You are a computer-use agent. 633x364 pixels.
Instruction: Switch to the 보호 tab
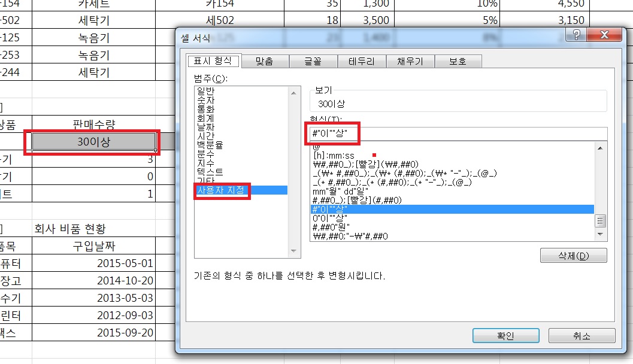pyautogui.click(x=458, y=61)
